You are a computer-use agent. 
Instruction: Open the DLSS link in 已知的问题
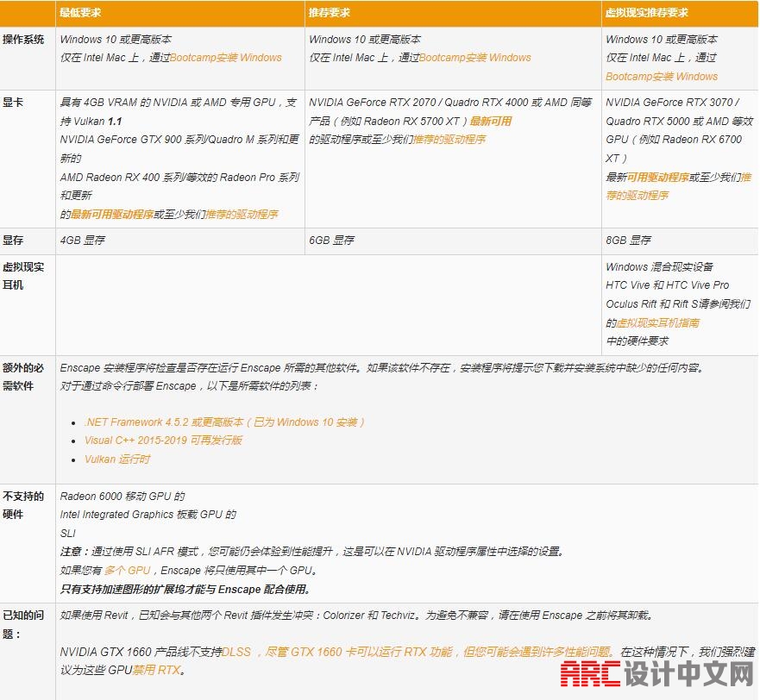tap(236, 653)
